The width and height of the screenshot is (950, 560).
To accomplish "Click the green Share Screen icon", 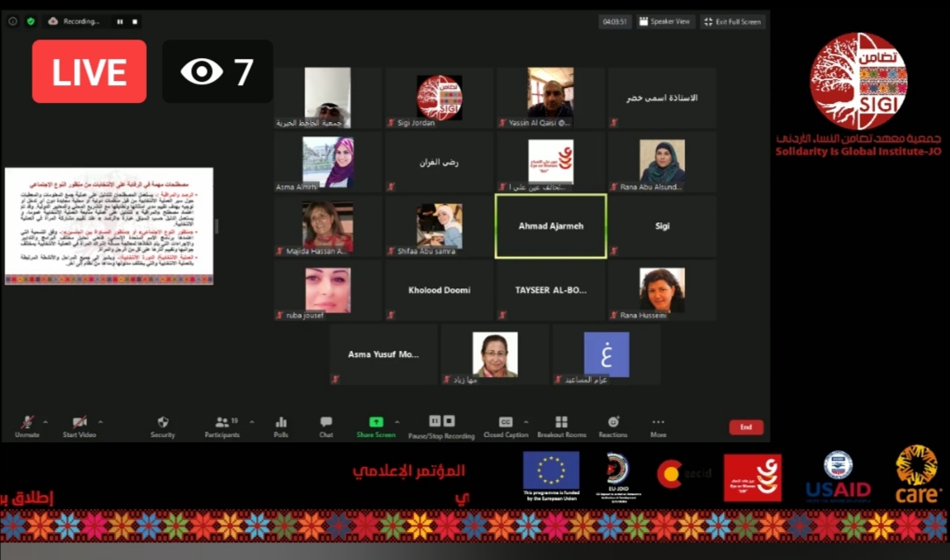I will pos(376,422).
